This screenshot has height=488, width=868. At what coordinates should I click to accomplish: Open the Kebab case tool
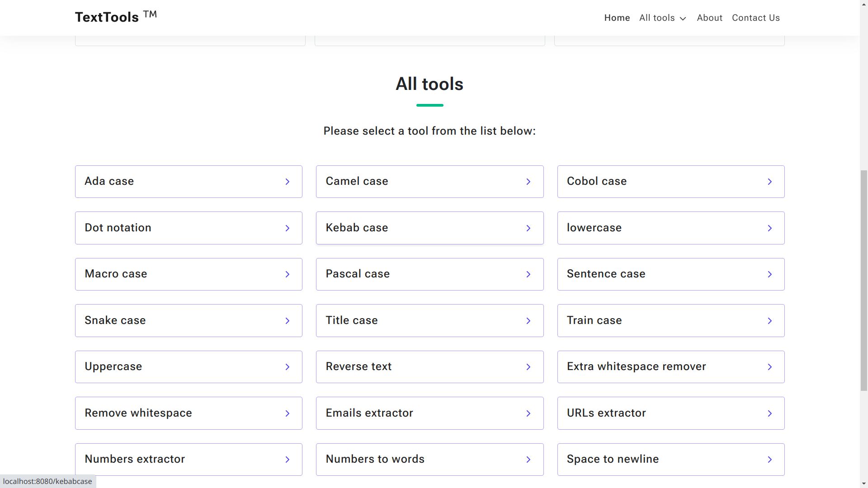[429, 228]
